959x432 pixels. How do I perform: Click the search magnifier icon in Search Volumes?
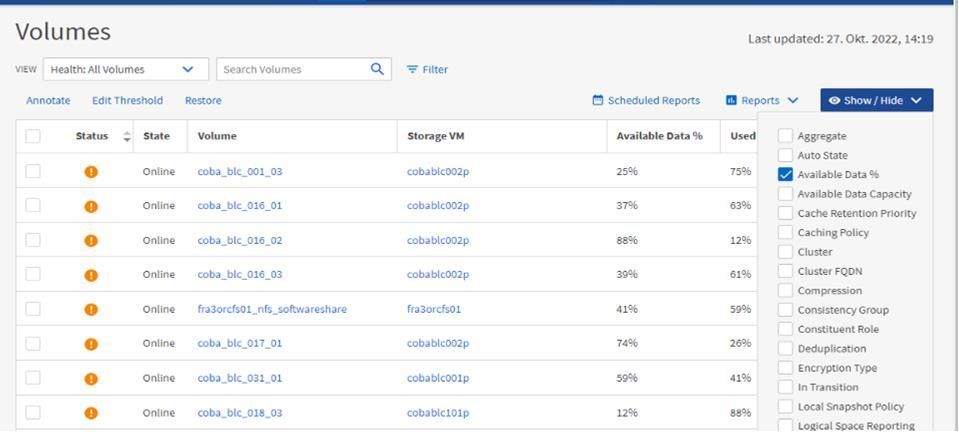click(x=377, y=69)
